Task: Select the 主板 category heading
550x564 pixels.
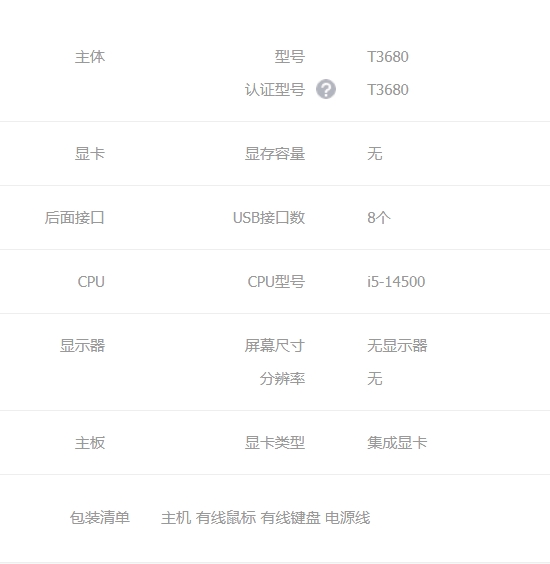Action: click(x=90, y=443)
